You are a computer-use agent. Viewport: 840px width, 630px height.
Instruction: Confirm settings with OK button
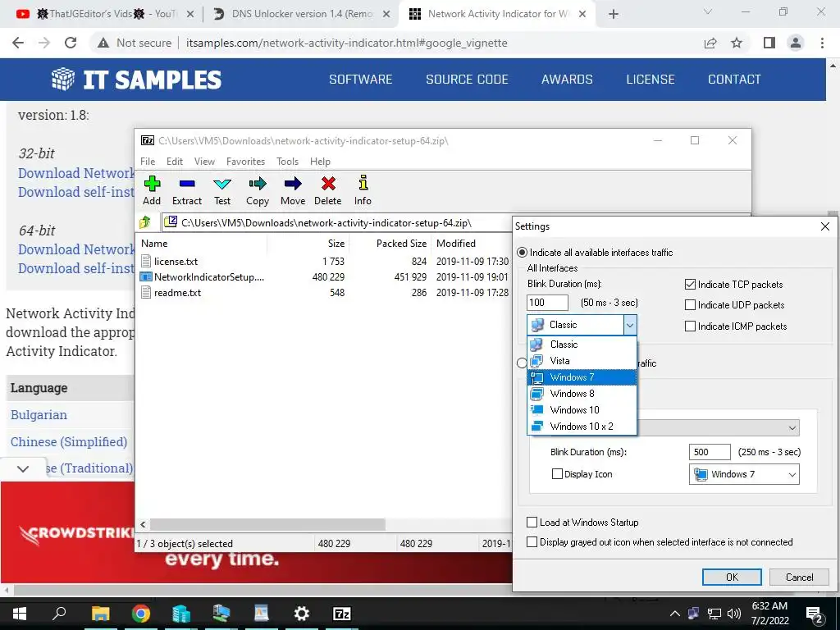(732, 577)
